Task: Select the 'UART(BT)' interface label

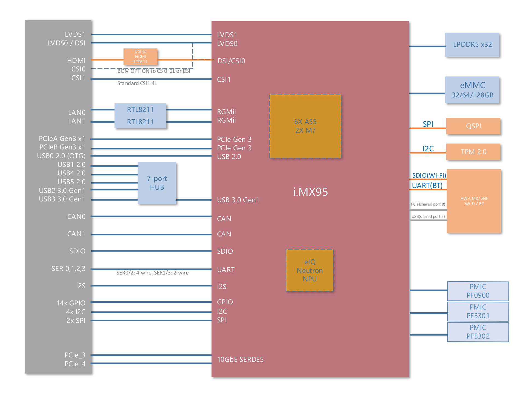Action: tap(427, 186)
